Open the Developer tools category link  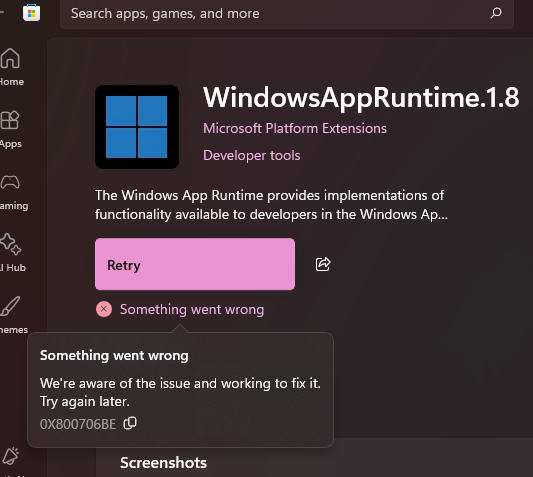click(x=252, y=155)
